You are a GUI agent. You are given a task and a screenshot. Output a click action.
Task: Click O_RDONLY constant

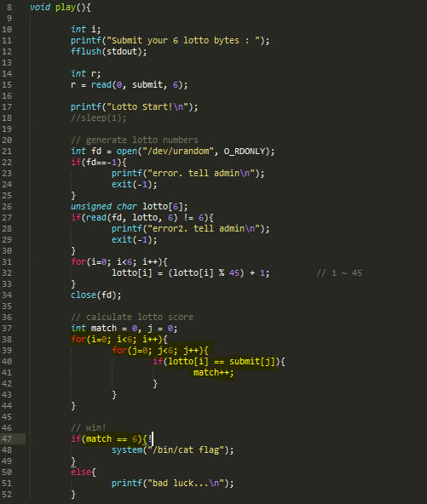[245, 151]
